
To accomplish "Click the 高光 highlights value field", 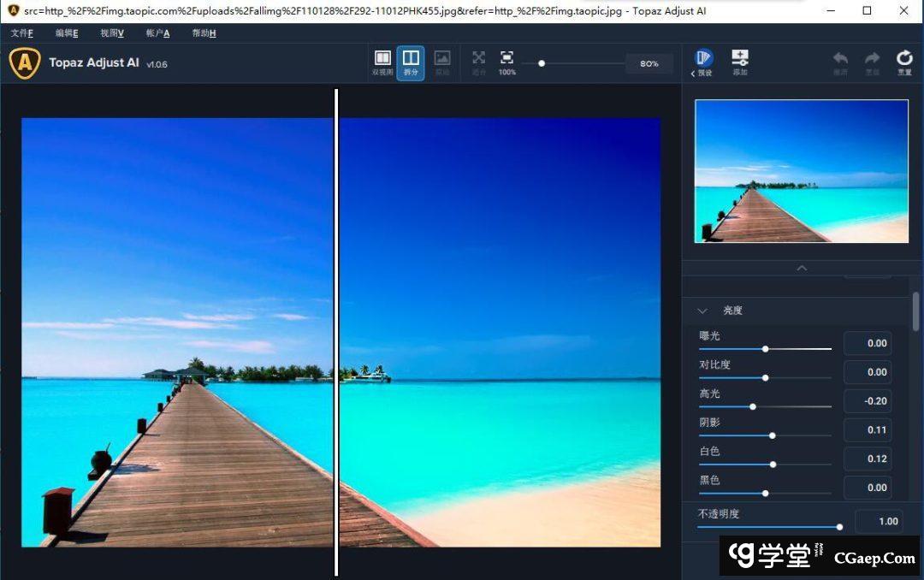I will pyautogui.click(x=868, y=400).
